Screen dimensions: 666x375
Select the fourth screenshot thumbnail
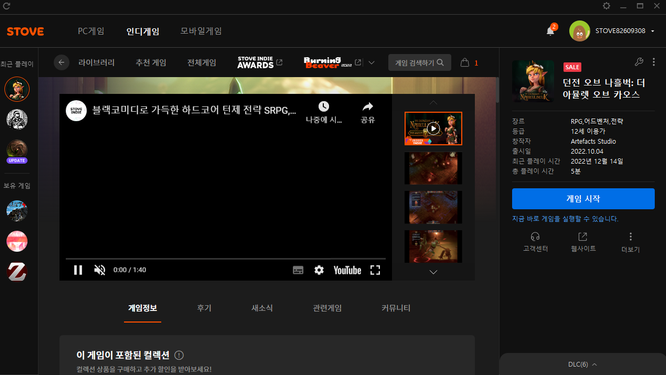433,246
